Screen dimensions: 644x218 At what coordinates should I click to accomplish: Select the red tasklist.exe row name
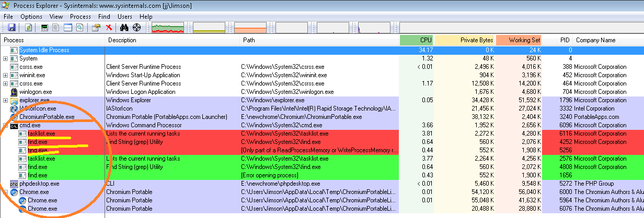coord(41,134)
